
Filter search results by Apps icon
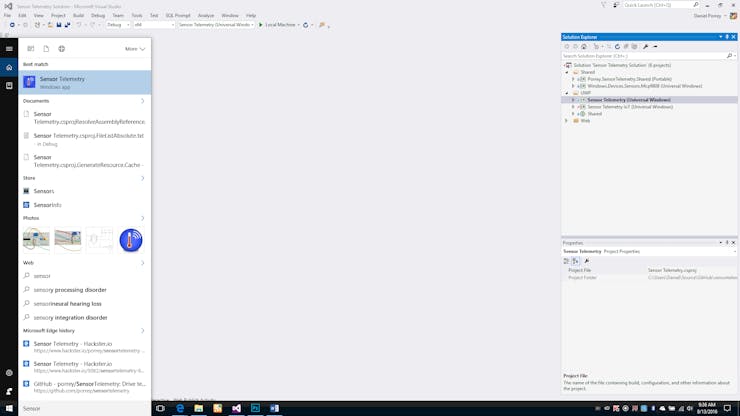point(31,49)
